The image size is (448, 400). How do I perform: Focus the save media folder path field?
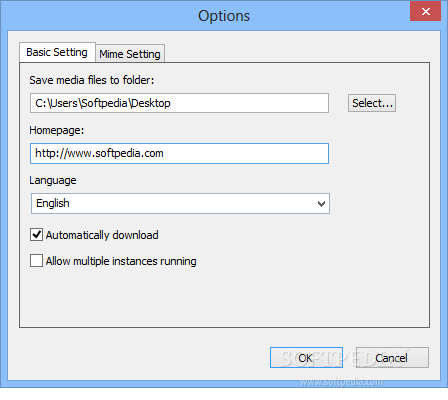point(179,103)
